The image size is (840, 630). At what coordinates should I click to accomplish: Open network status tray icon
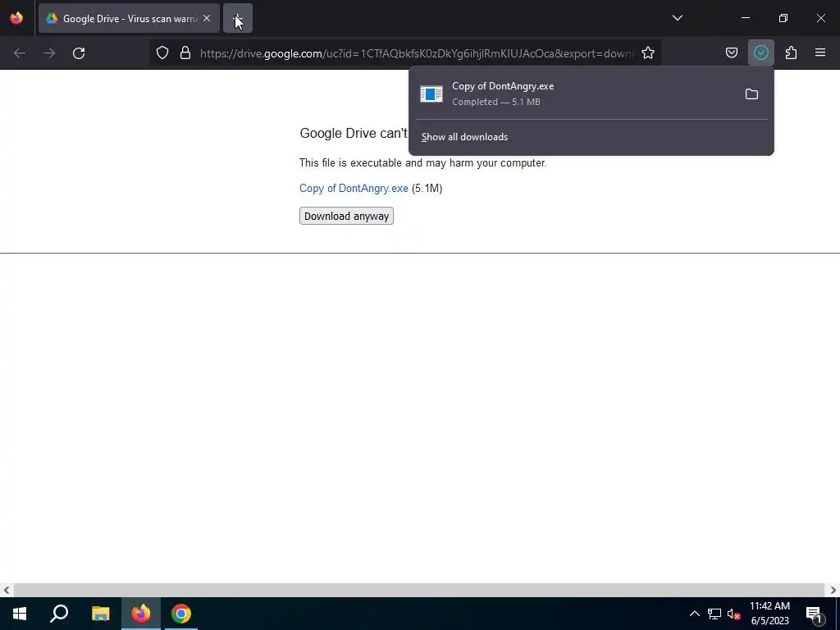tap(714, 614)
